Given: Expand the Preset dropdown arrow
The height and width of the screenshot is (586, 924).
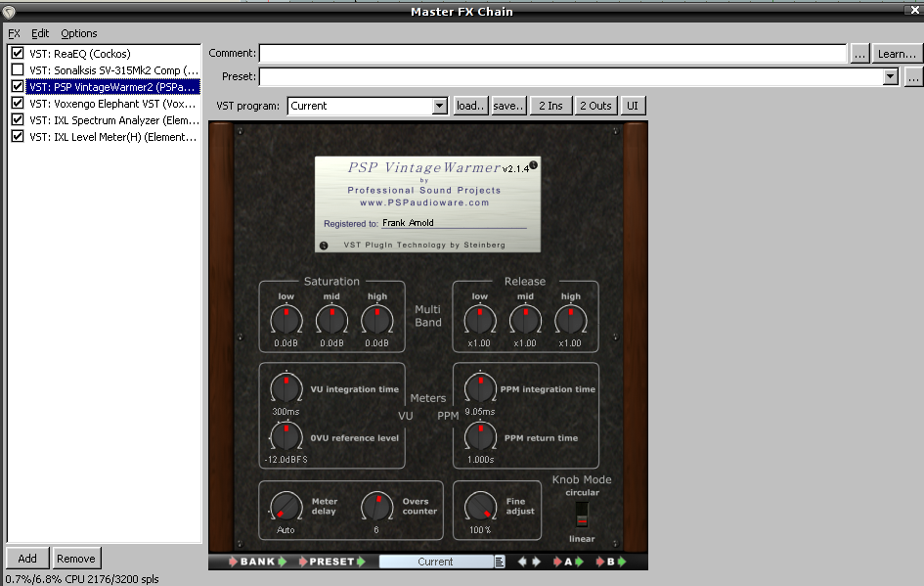Looking at the screenshot, I should click(x=891, y=76).
